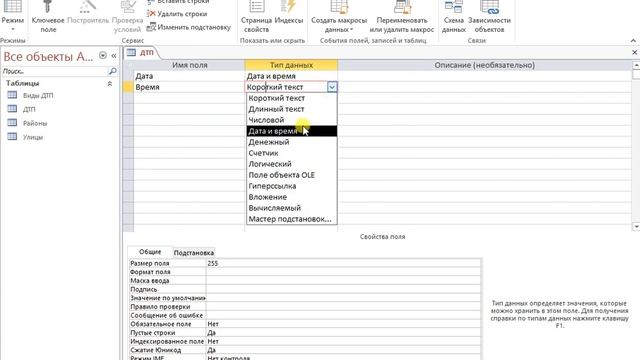
Task: Choose Удалить строки in ribbon
Action: [177, 14]
